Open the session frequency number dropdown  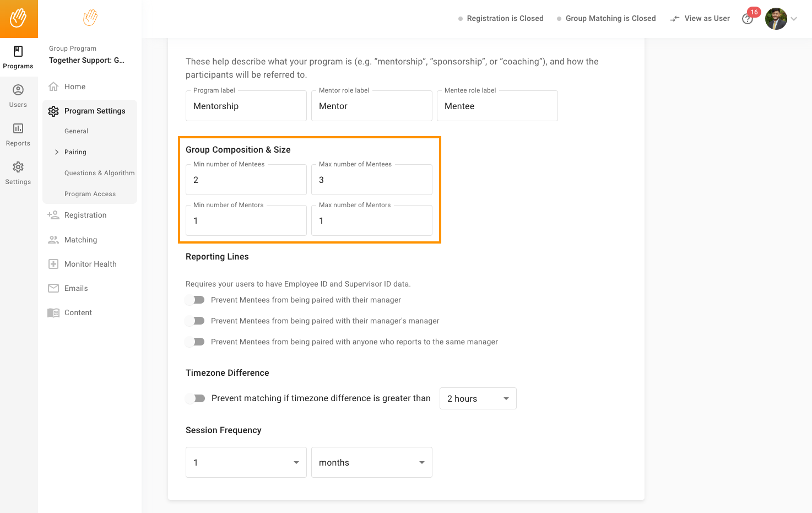[x=246, y=462]
